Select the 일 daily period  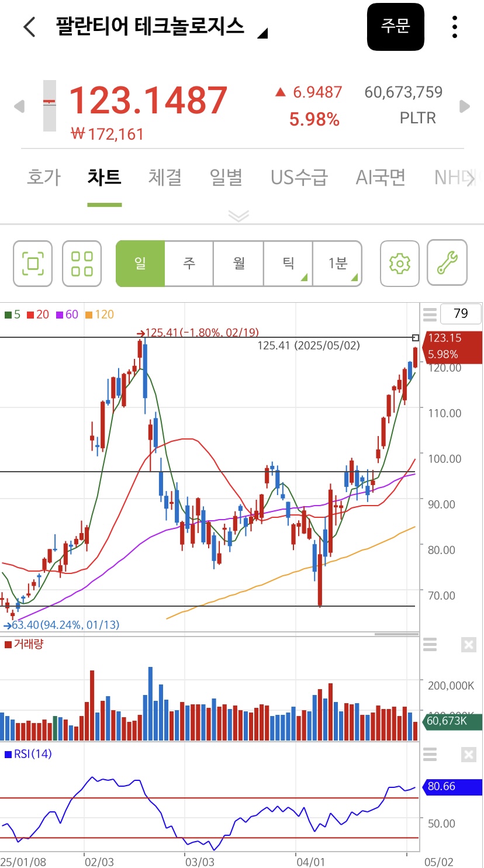pos(140,264)
